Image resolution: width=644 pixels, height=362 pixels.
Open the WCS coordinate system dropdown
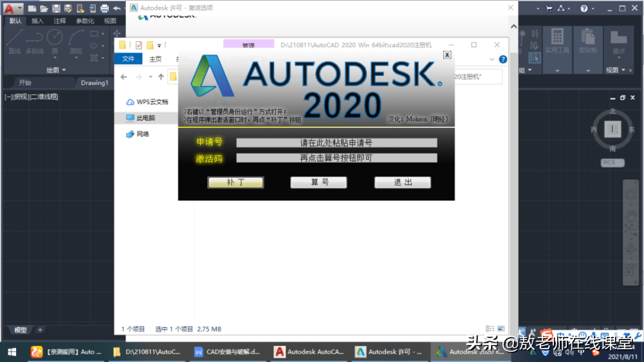coord(612,163)
